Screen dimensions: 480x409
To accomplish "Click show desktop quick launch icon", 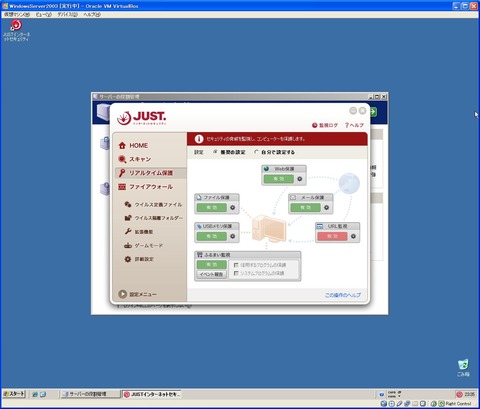I will (x=43, y=394).
